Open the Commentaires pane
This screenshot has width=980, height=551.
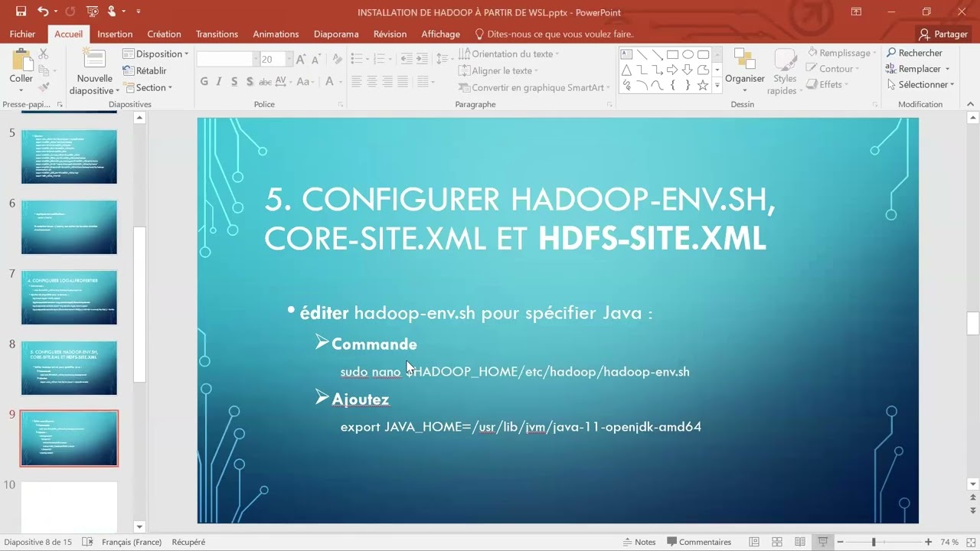pyautogui.click(x=697, y=542)
